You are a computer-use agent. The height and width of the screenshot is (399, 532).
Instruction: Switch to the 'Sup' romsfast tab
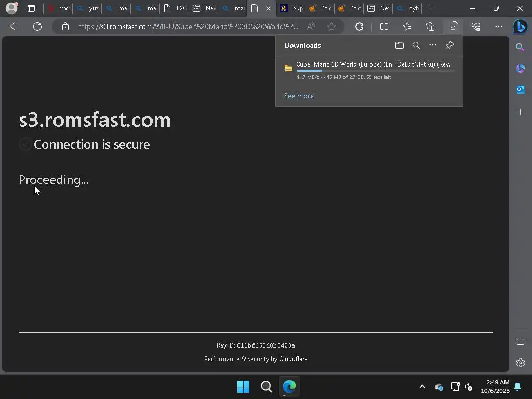pyautogui.click(x=291, y=8)
